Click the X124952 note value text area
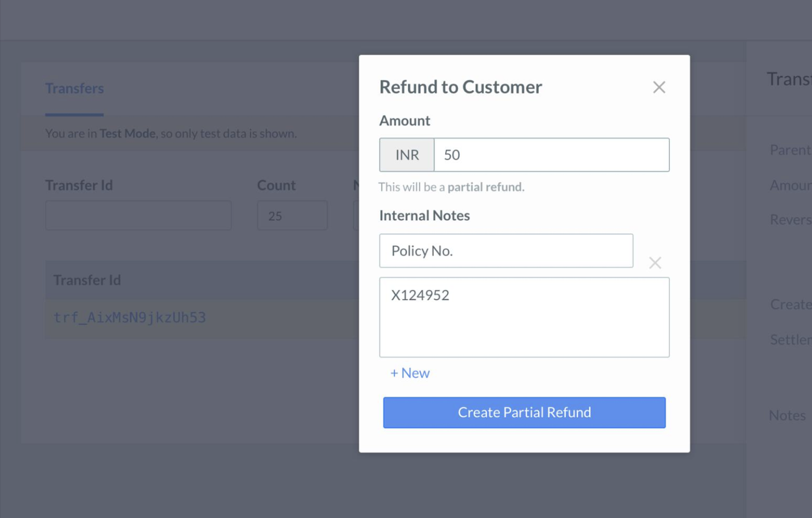 (524, 317)
